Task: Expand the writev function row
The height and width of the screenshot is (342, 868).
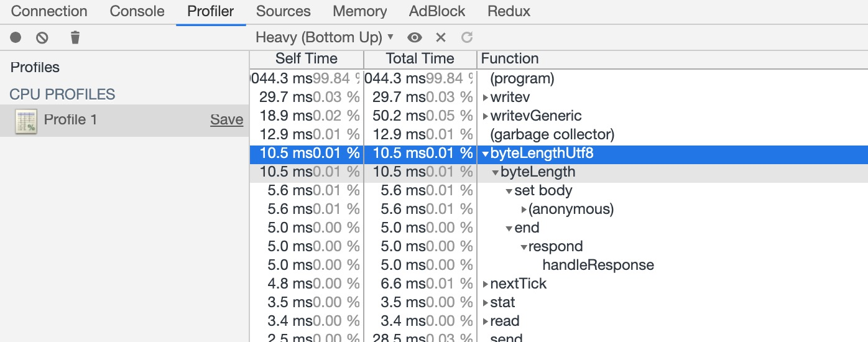Action: (x=486, y=98)
